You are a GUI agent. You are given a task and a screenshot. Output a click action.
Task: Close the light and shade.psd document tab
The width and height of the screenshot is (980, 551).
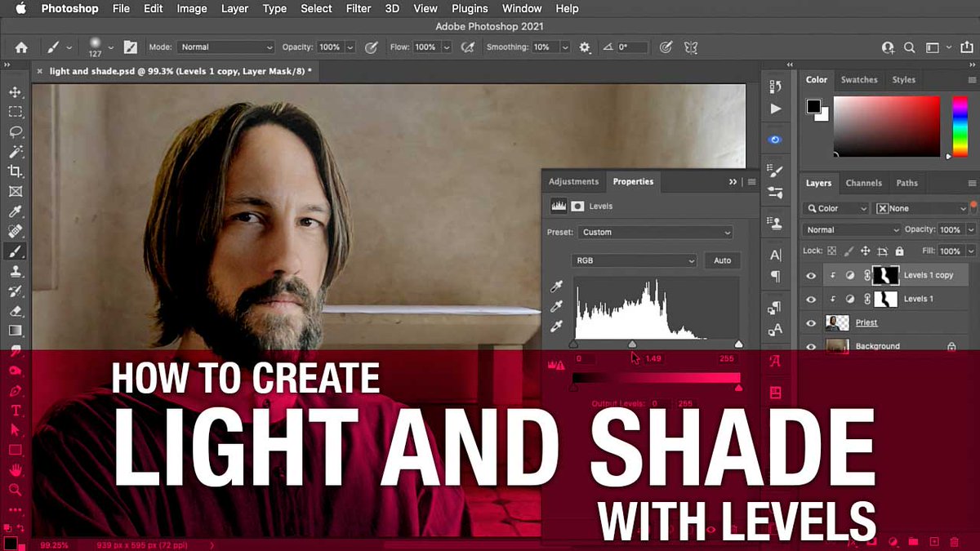point(39,72)
